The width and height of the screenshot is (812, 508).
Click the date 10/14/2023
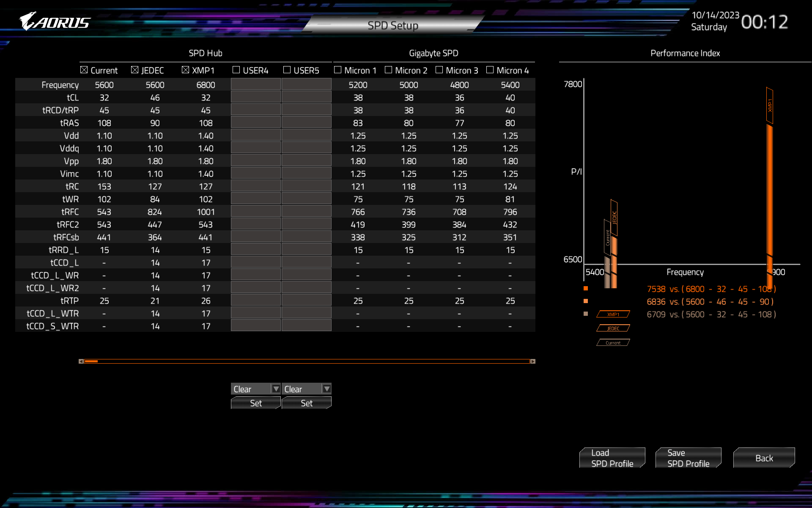coord(715,15)
